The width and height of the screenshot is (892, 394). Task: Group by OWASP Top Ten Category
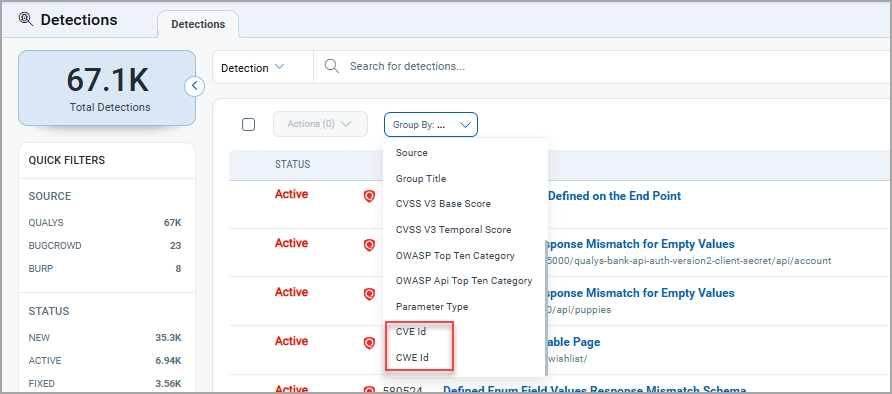455,255
